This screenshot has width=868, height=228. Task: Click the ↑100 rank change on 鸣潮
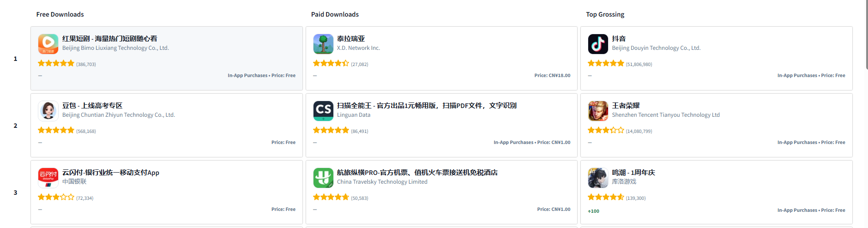click(x=593, y=211)
